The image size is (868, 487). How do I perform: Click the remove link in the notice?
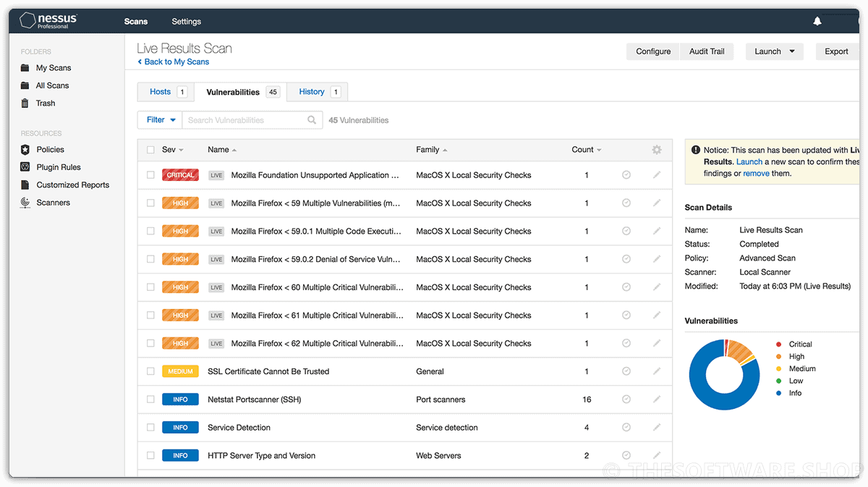pyautogui.click(x=756, y=174)
